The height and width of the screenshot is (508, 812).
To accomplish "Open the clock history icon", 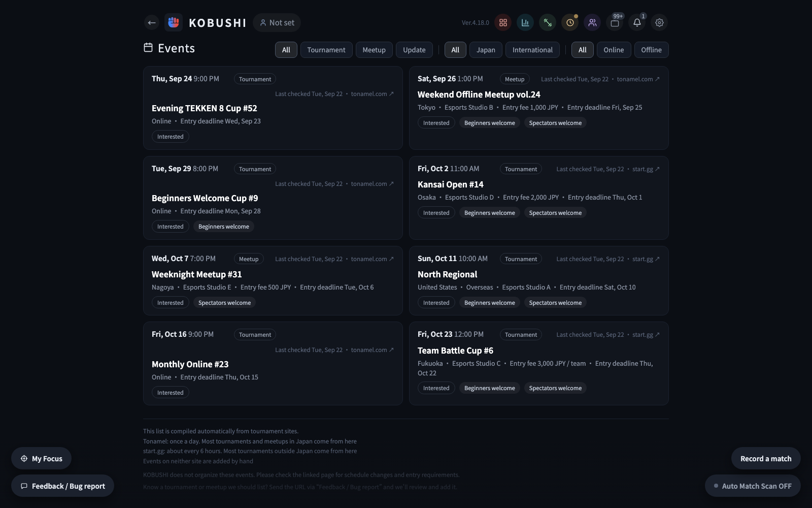I will [x=570, y=22].
